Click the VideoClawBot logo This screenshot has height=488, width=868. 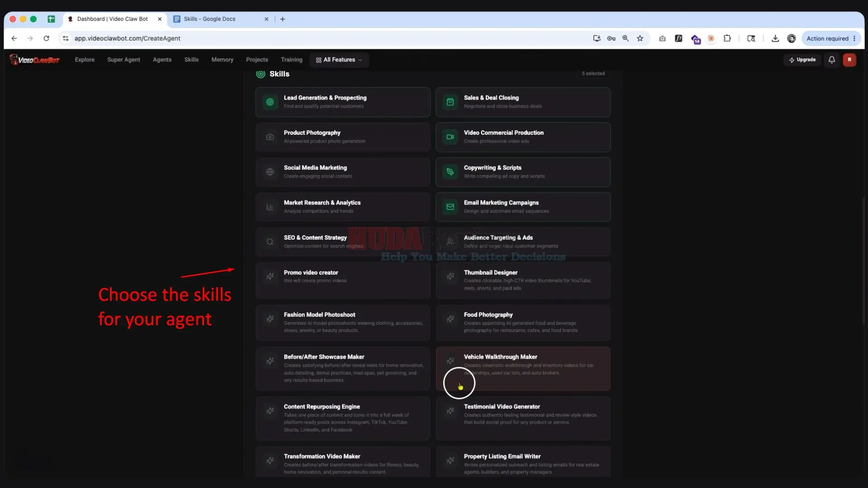click(35, 60)
